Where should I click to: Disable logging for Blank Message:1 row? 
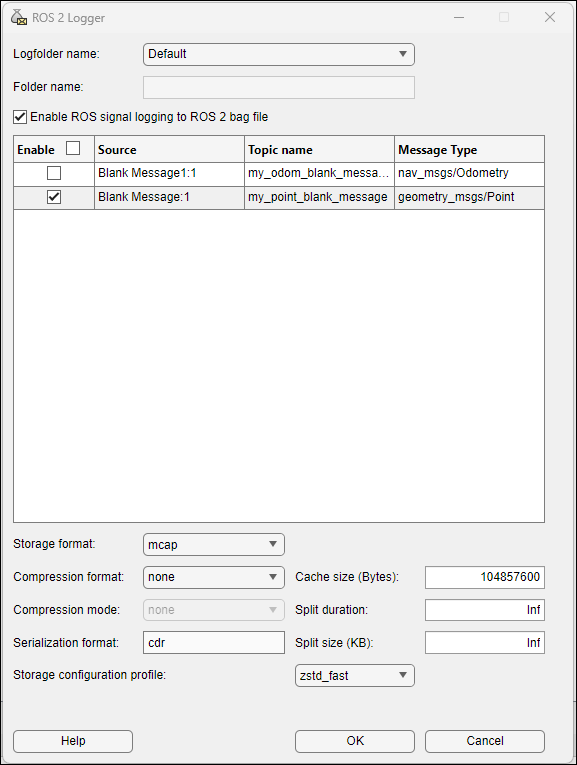click(54, 197)
